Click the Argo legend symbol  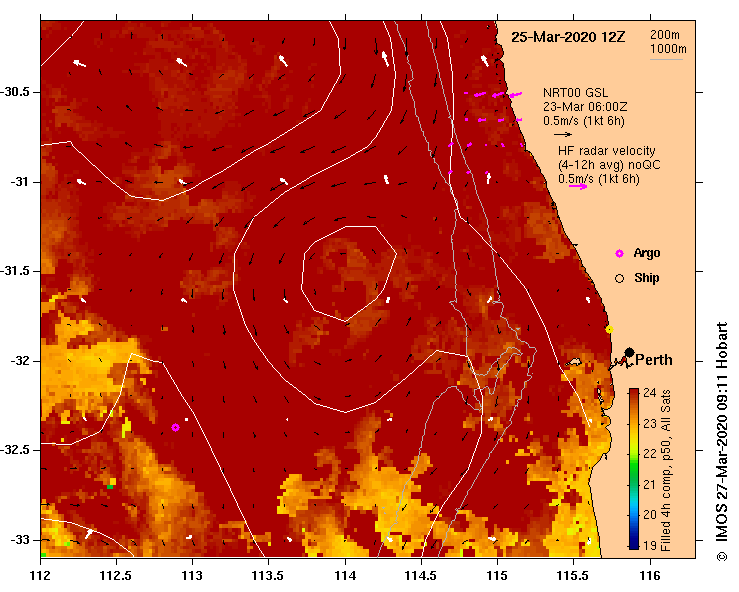pyautogui.click(x=619, y=254)
